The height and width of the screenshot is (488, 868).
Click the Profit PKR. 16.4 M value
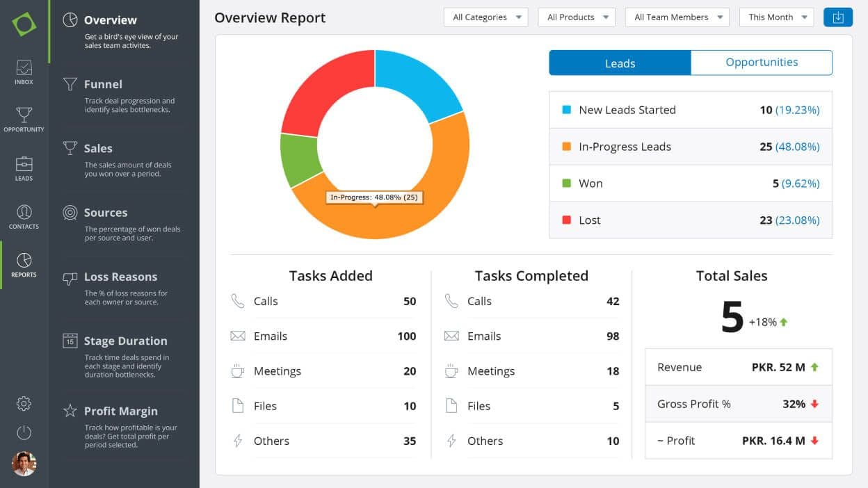click(773, 441)
